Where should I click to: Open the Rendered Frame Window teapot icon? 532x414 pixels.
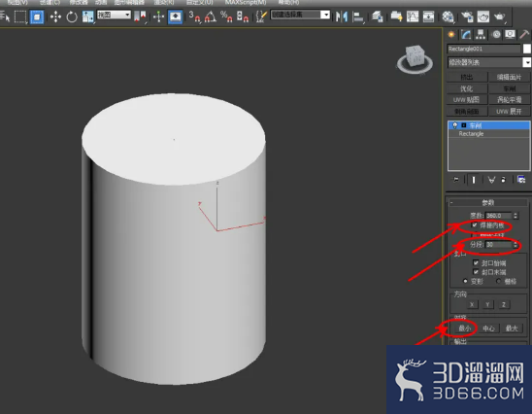482,17
